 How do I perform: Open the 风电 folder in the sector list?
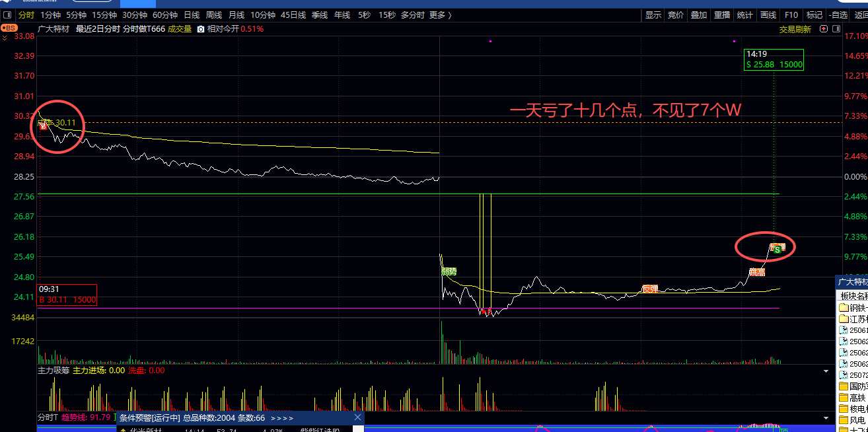tap(853, 420)
